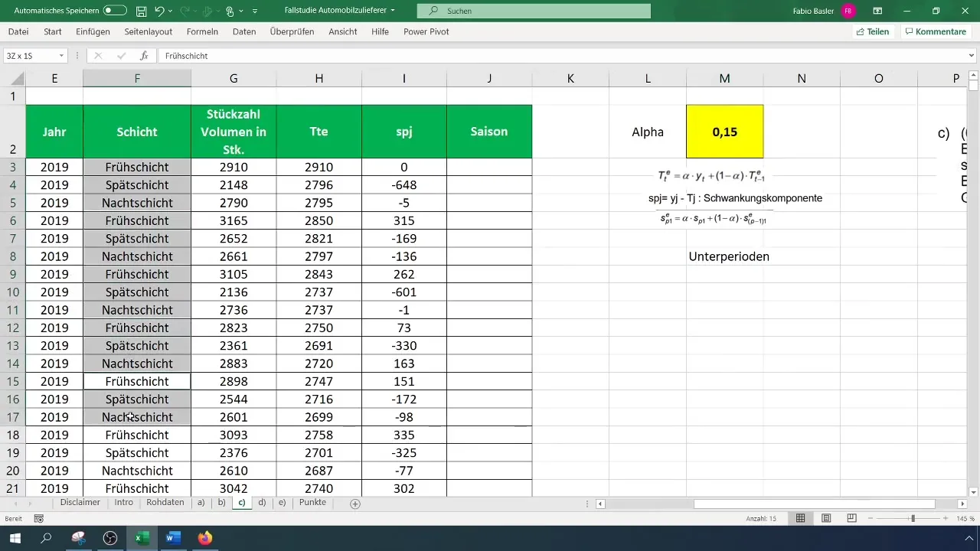This screenshot has height=551, width=980.
Task: Open Windows taskbar search
Action: click(46, 538)
